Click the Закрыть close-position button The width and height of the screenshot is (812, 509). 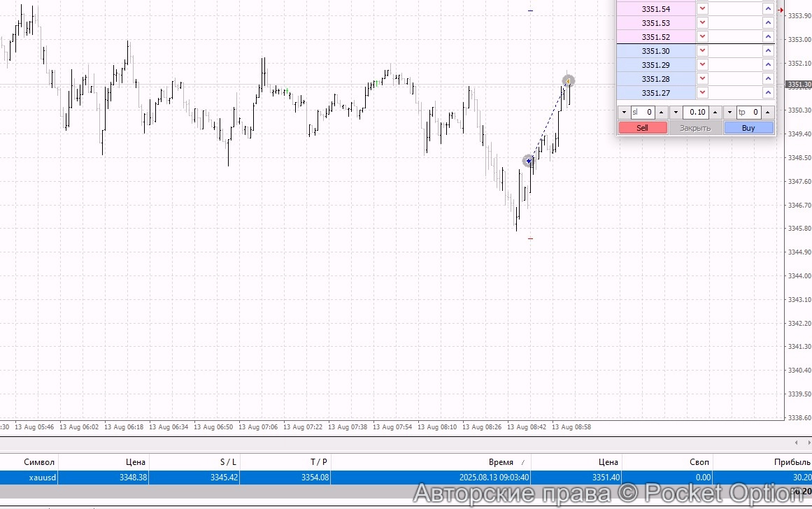(x=695, y=128)
